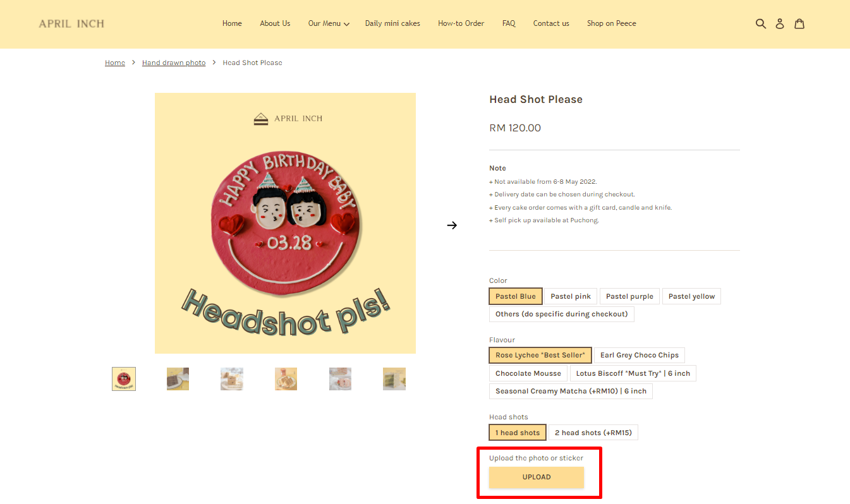Choose the Pastel yellow color option
The image size is (850, 504).
[x=691, y=296]
